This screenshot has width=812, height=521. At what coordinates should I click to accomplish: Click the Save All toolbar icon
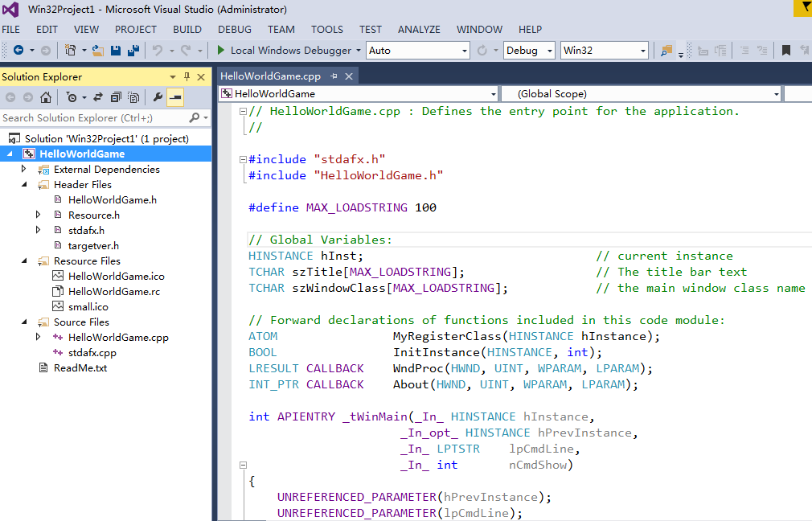pos(133,50)
